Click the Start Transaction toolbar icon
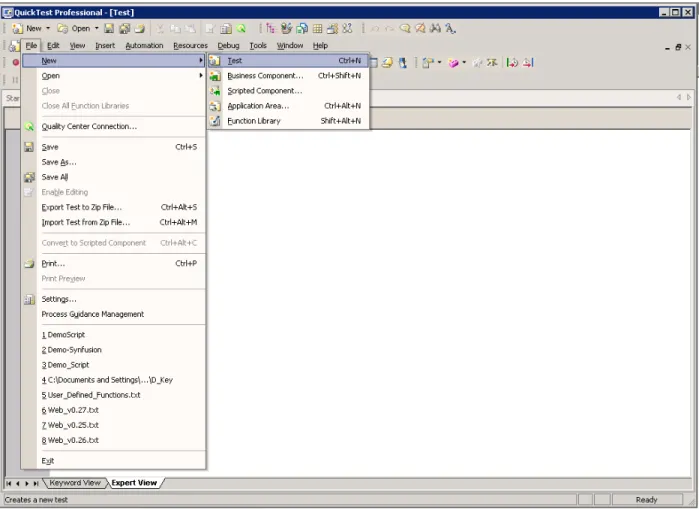The width and height of the screenshot is (699, 509). point(512,63)
